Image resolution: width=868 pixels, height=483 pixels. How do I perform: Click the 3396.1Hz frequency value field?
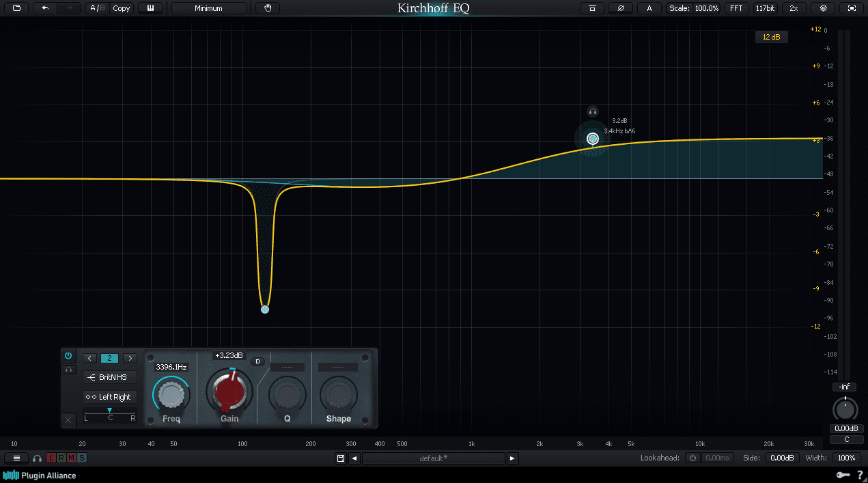click(171, 367)
